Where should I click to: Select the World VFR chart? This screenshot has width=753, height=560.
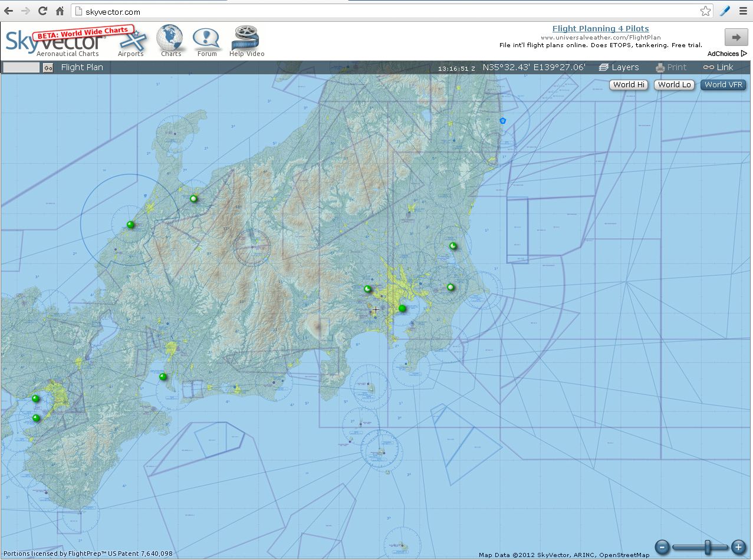tap(723, 85)
